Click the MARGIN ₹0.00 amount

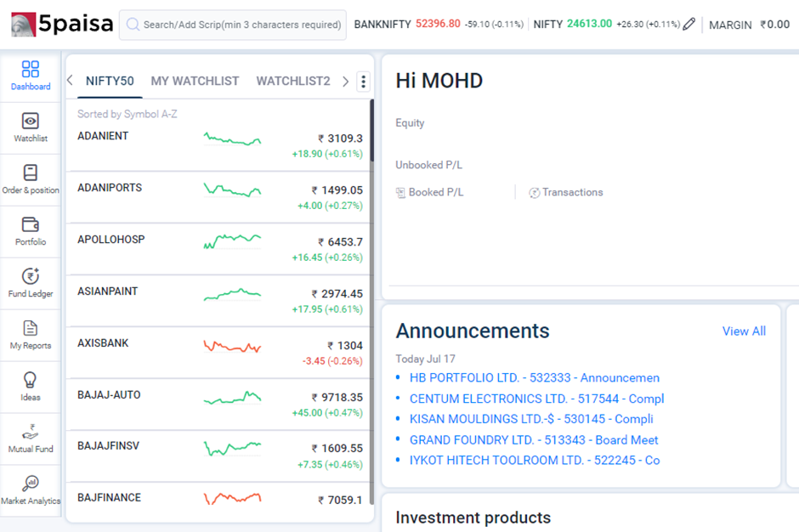point(774,25)
